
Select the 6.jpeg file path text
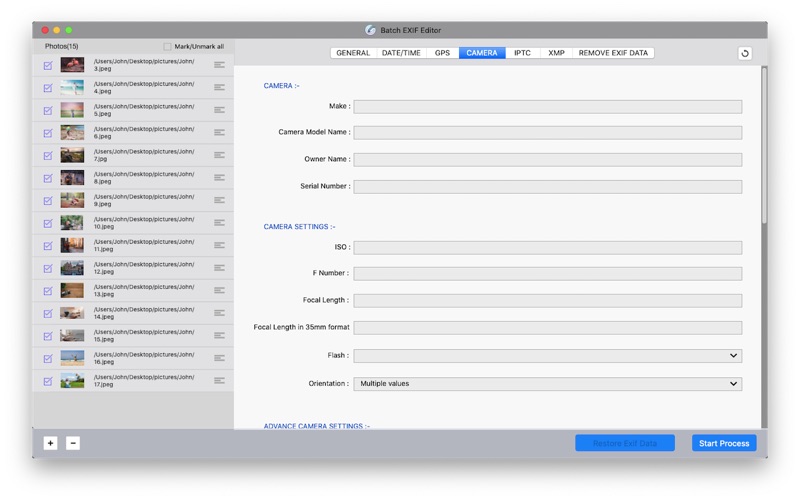coord(144,133)
